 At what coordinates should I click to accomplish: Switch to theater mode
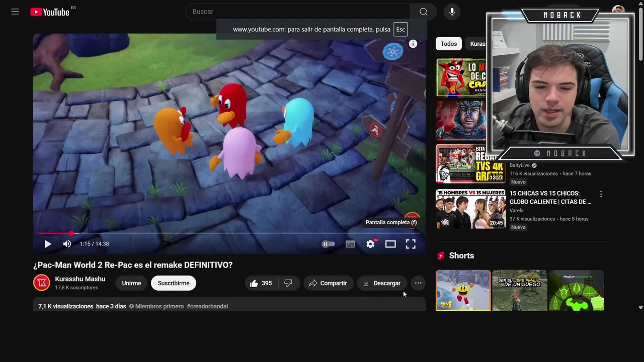pyautogui.click(x=390, y=244)
